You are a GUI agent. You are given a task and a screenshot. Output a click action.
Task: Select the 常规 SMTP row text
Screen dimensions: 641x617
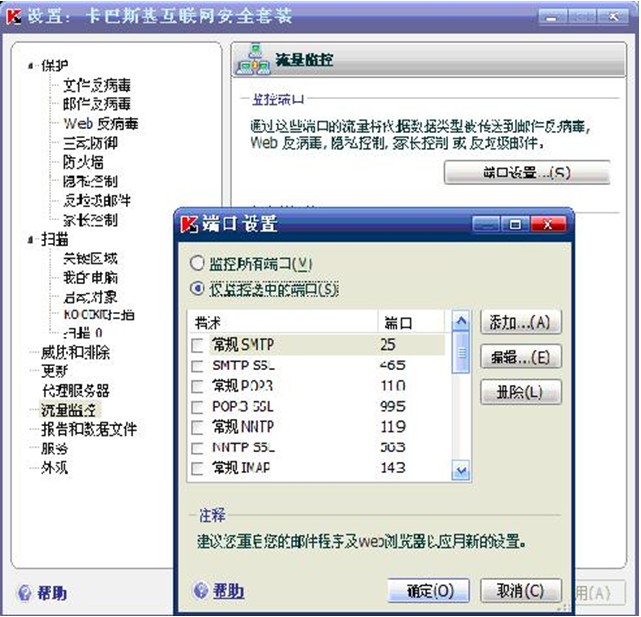pyautogui.click(x=243, y=345)
